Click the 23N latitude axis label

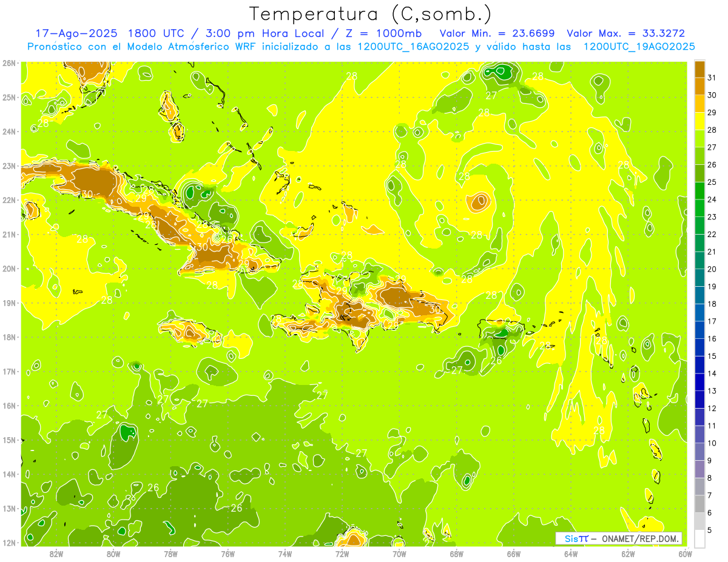[x=9, y=166]
